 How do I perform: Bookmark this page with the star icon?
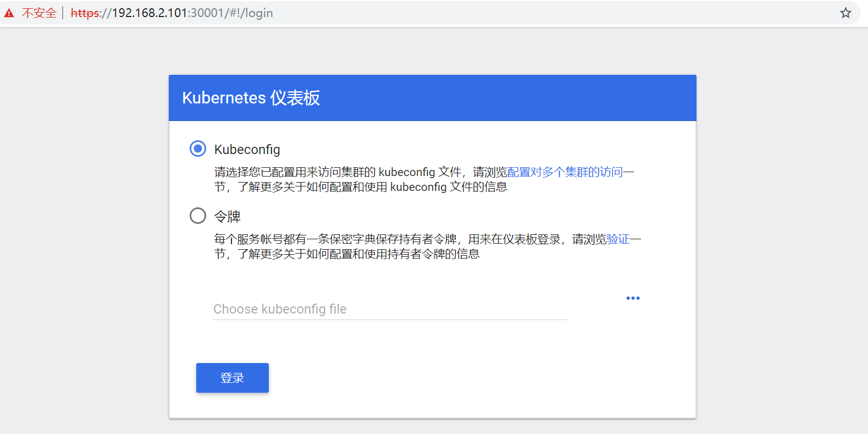845,13
